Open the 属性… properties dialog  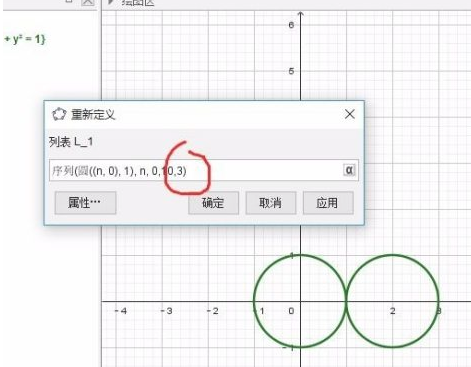click(x=85, y=203)
